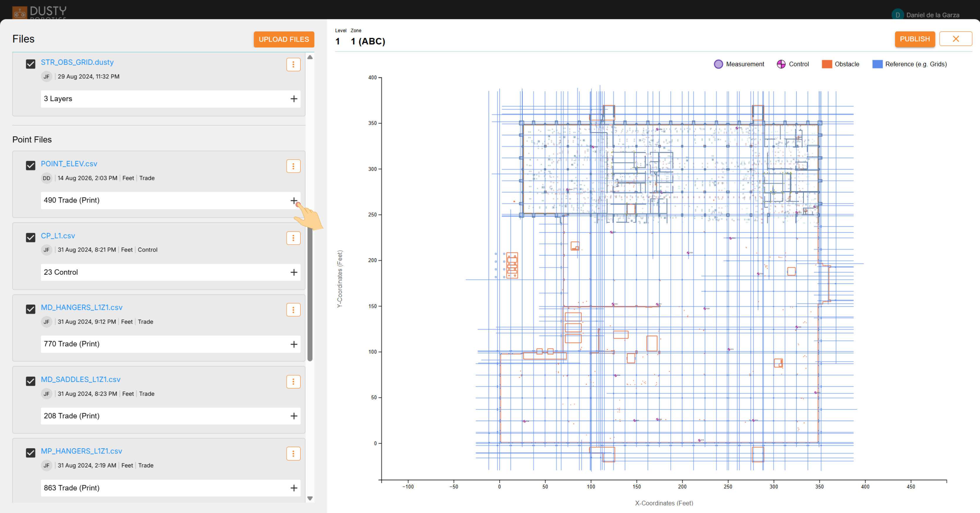The width and height of the screenshot is (980, 513).
Task: Click the "Point Files" section heading
Action: 32,140
